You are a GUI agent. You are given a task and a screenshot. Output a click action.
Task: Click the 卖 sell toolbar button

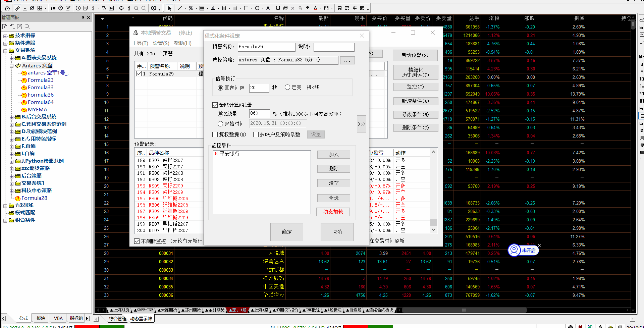(347, 8)
